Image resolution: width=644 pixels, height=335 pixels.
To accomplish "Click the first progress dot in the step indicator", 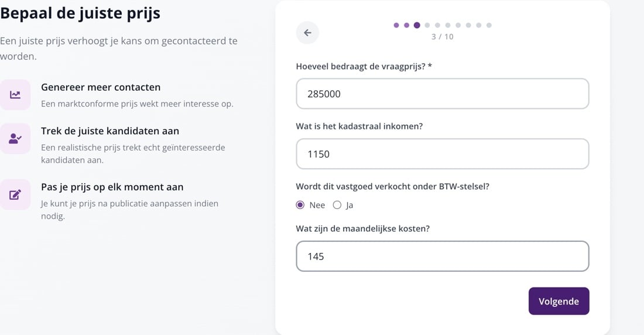I will coord(396,25).
